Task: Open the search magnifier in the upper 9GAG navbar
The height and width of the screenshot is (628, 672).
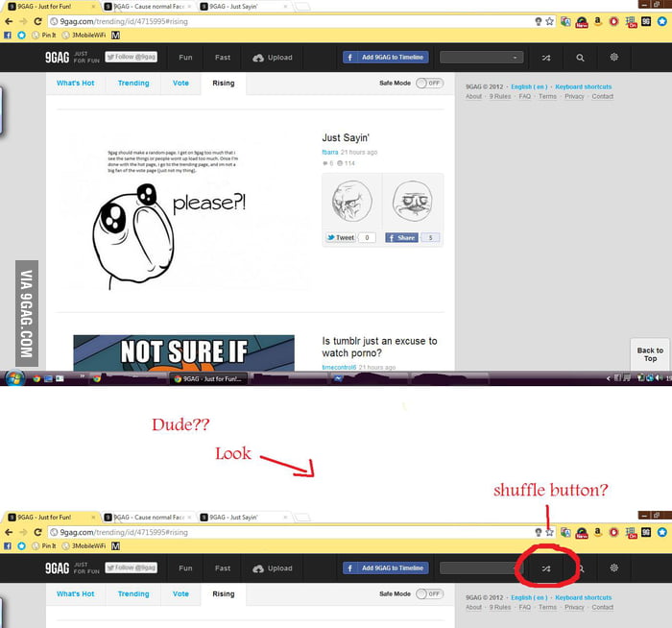Action: (x=580, y=58)
